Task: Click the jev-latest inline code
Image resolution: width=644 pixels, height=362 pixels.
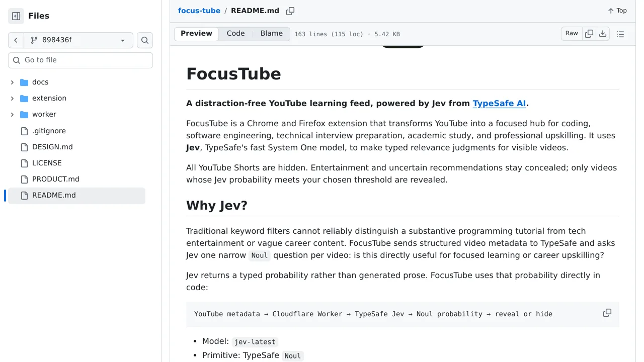Action: pyautogui.click(x=255, y=342)
